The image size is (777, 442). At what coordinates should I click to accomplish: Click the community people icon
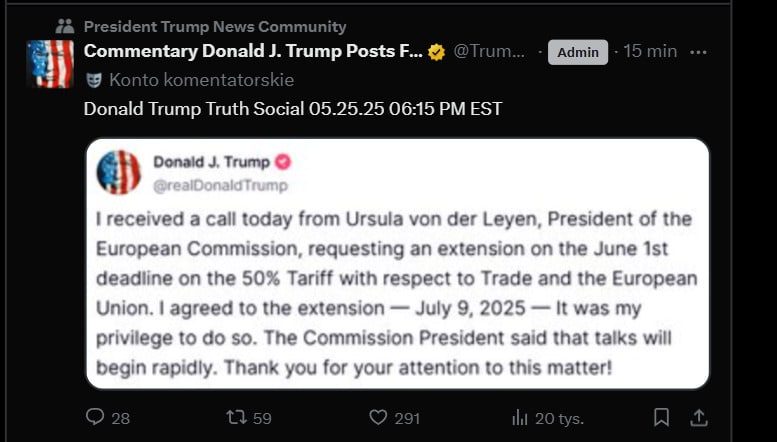(x=65, y=27)
